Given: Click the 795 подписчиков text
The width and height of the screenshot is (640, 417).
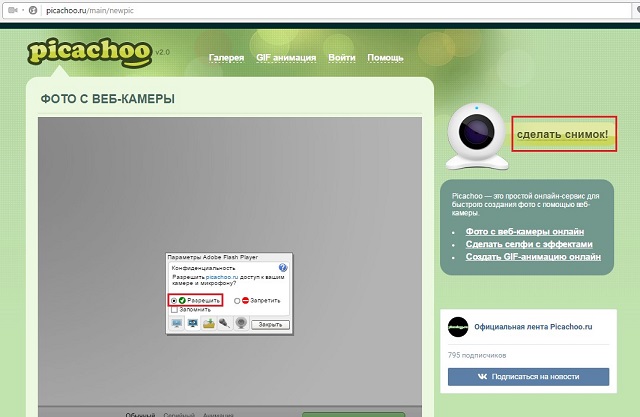Looking at the screenshot, I should (477, 355).
